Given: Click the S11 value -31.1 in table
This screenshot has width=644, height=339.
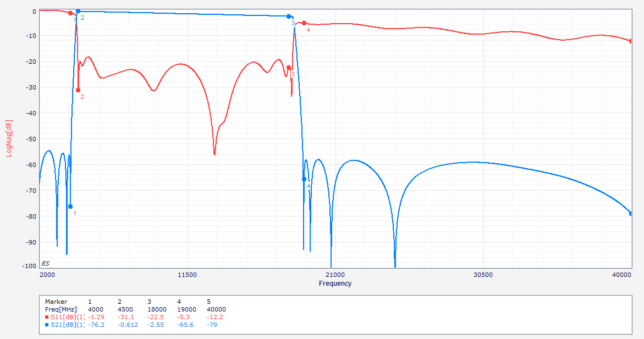Looking at the screenshot, I should coord(126,317).
